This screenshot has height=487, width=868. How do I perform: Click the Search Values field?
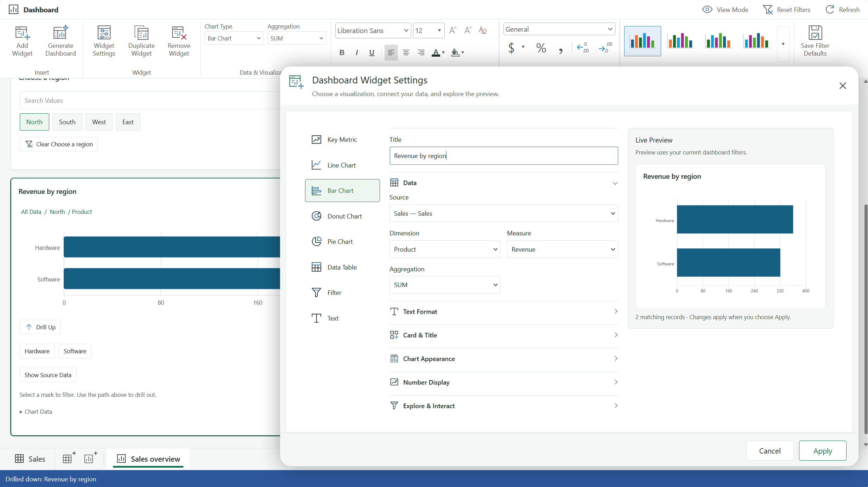coord(150,100)
